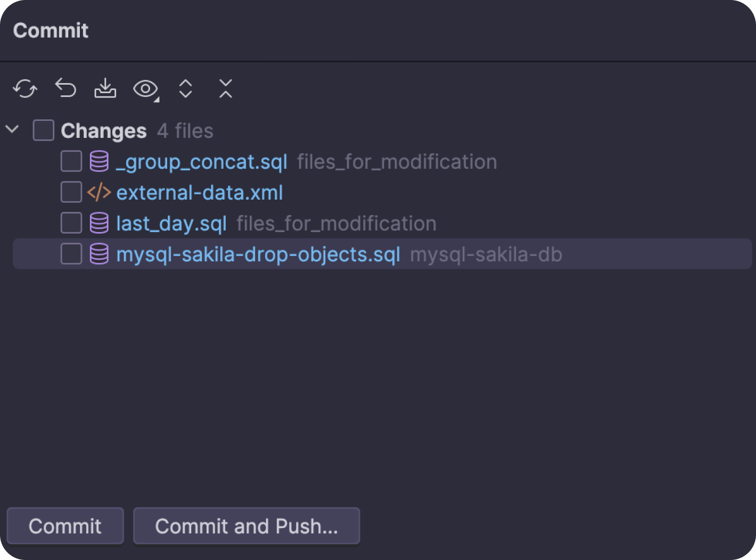Click the XML file icon beside external-data.xml
Screen dimensions: 756x560
pos(98,192)
